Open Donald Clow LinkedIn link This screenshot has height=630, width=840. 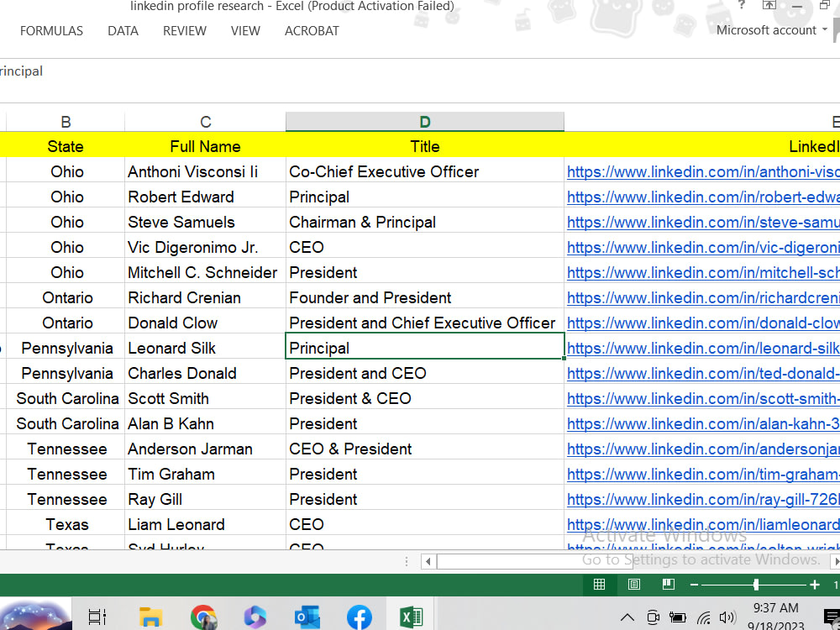coord(703,323)
